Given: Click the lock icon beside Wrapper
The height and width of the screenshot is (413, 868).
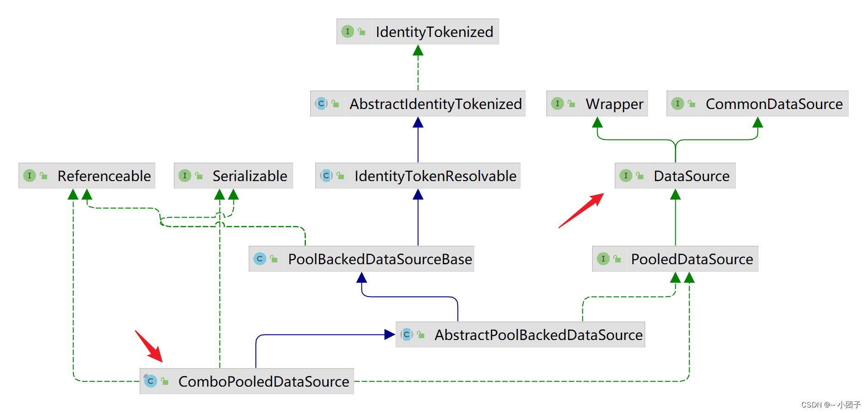Looking at the screenshot, I should [572, 103].
